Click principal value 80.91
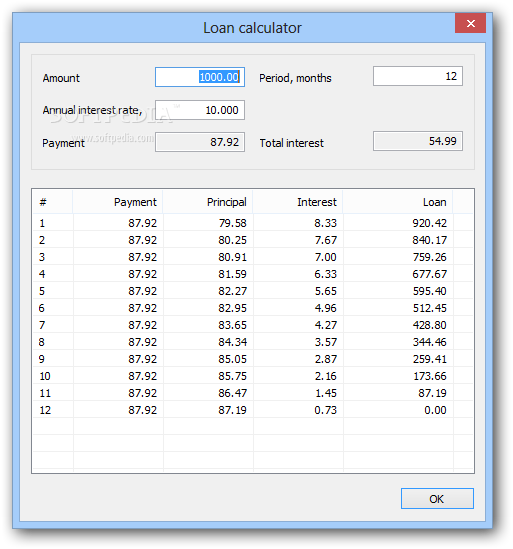Image resolution: width=513 pixels, height=549 pixels. (233, 257)
